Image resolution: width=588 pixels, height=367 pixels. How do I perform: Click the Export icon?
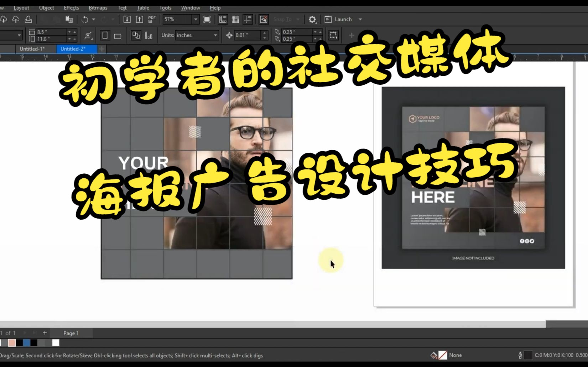[139, 19]
